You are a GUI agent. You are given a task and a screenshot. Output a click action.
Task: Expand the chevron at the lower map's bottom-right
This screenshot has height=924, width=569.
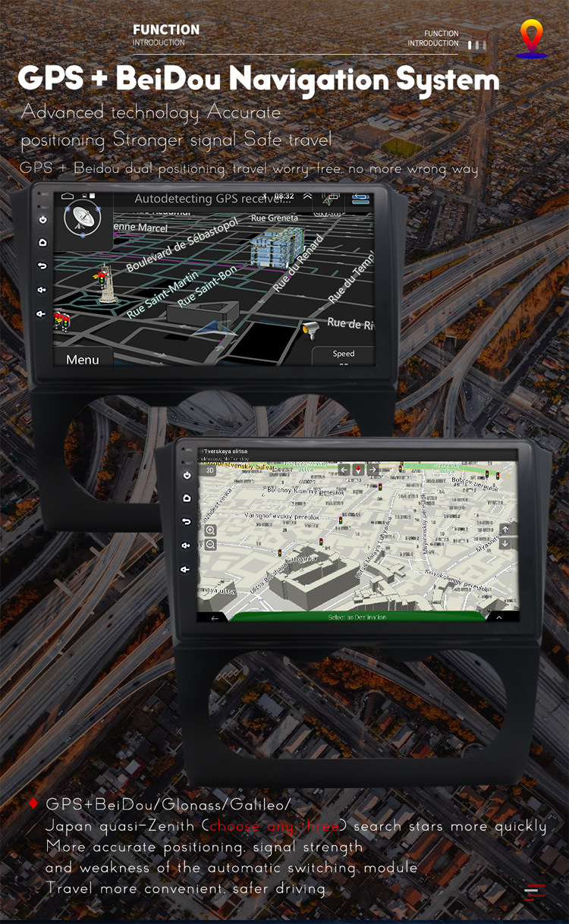[499, 618]
